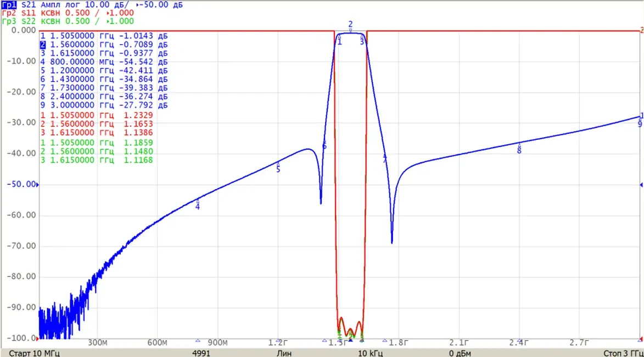The image size is (644, 357).
Task: Click the Стоп 3 ГГц stop frequency field
Action: click(623, 353)
